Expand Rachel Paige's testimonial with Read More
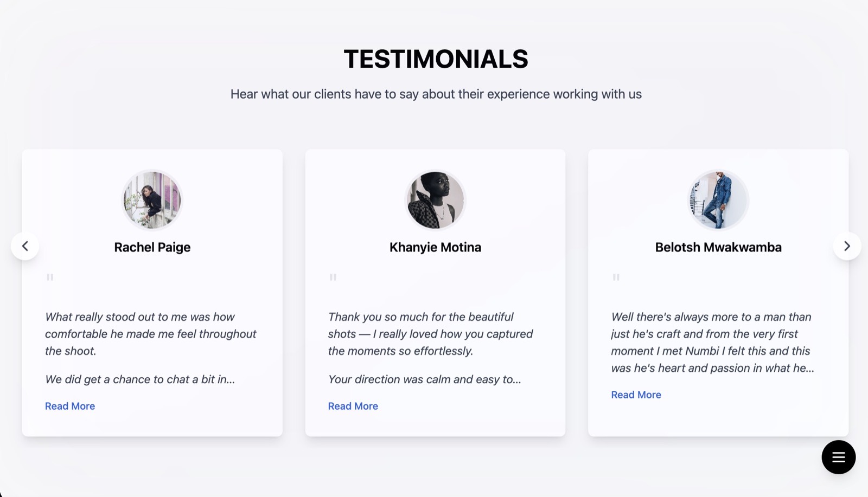Screen dimensions: 868x497 coord(70,406)
